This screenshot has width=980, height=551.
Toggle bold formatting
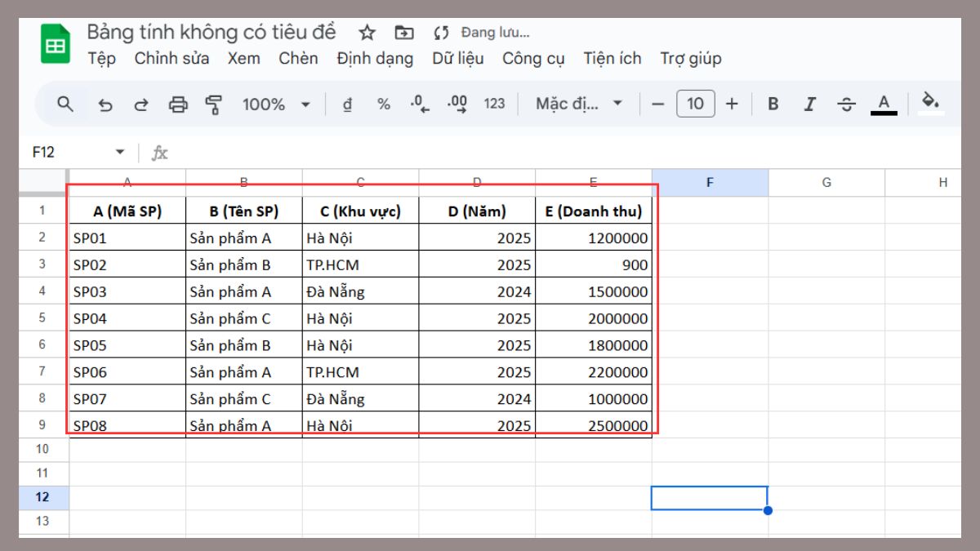[773, 104]
